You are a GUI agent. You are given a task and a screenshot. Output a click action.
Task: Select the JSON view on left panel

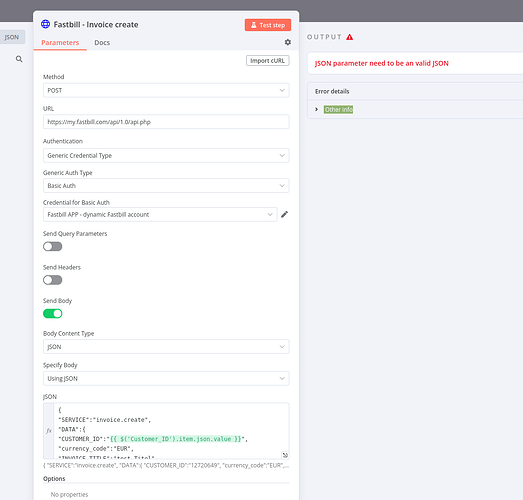click(12, 37)
